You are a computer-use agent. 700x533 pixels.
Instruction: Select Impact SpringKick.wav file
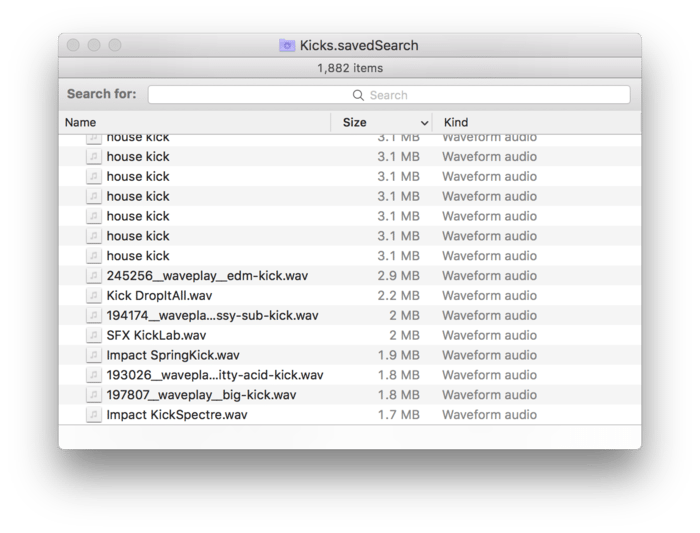coord(350,355)
